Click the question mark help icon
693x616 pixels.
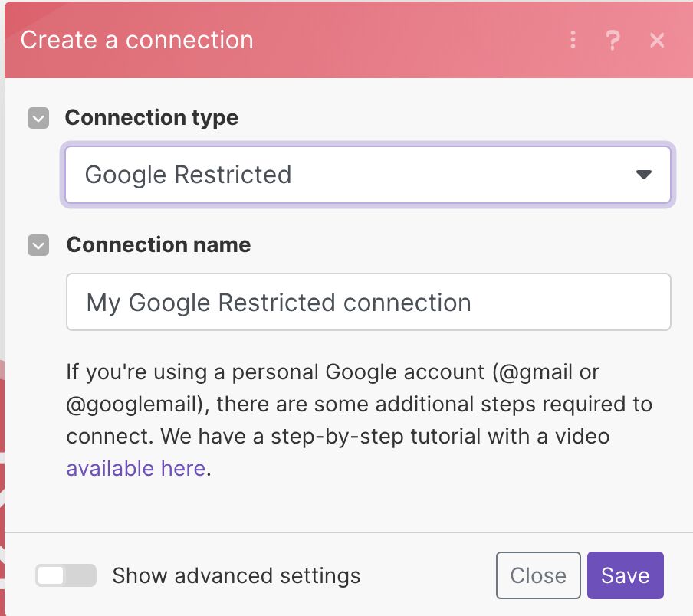(613, 40)
